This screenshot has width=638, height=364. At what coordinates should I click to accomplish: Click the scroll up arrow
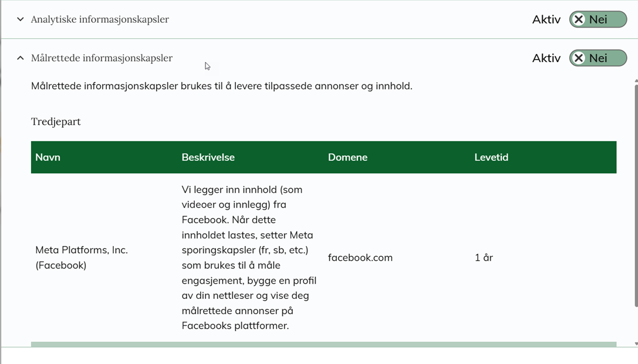pyautogui.click(x=636, y=80)
